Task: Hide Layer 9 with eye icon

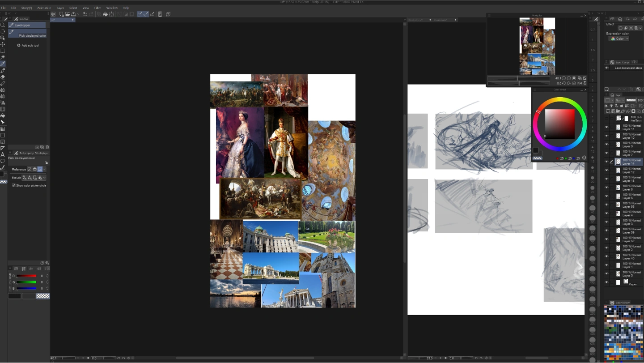Action: point(606,144)
